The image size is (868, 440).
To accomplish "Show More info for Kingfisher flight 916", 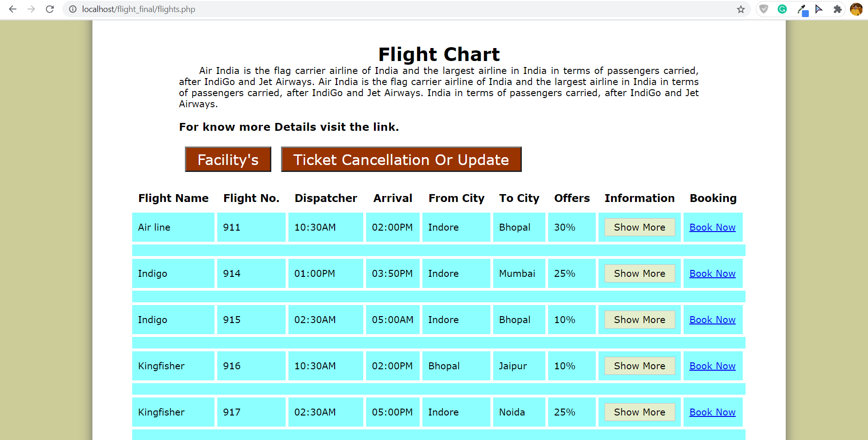I will pos(639,366).
